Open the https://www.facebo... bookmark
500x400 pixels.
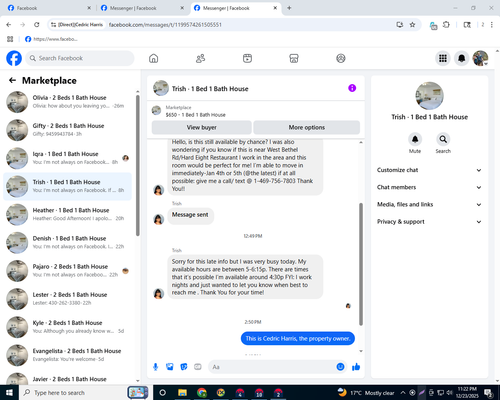click(51, 39)
